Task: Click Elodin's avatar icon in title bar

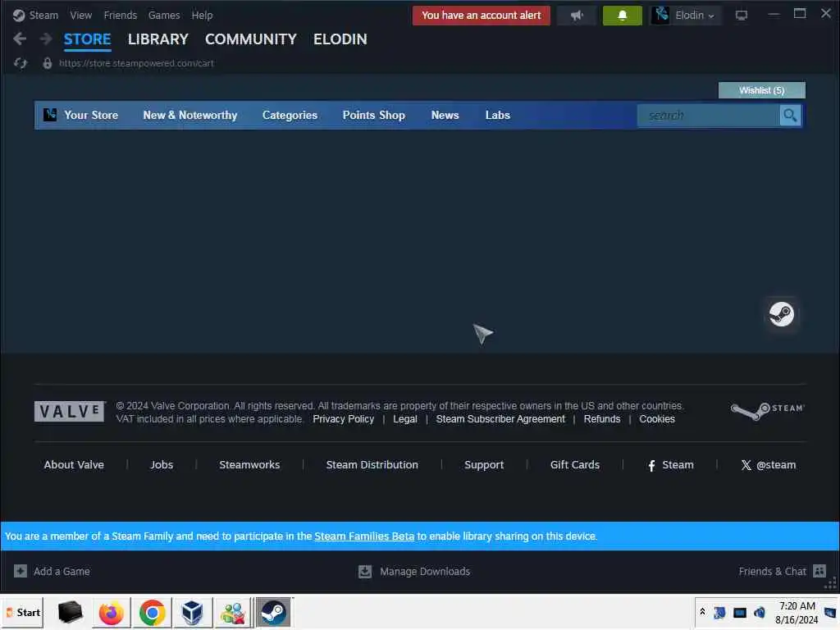Action: coord(660,15)
